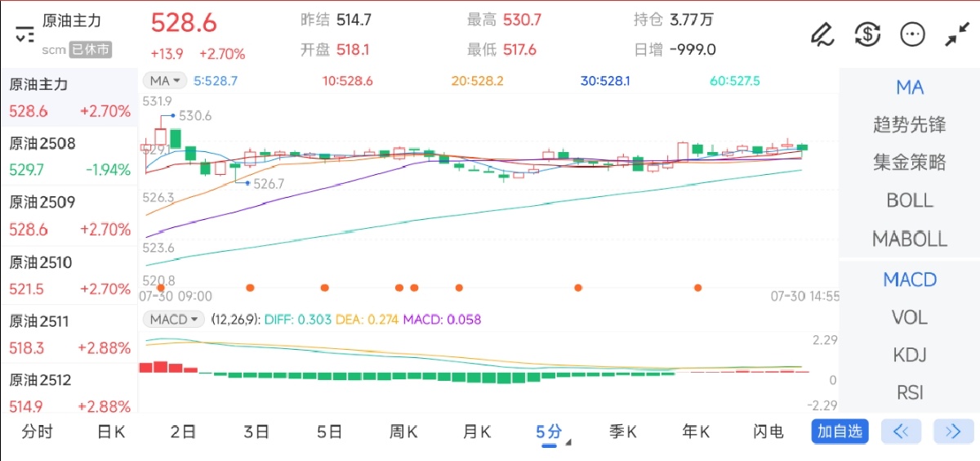Click the MA 5:528.7 legend value
Image resolution: width=980 pixels, height=461 pixels.
(216, 81)
